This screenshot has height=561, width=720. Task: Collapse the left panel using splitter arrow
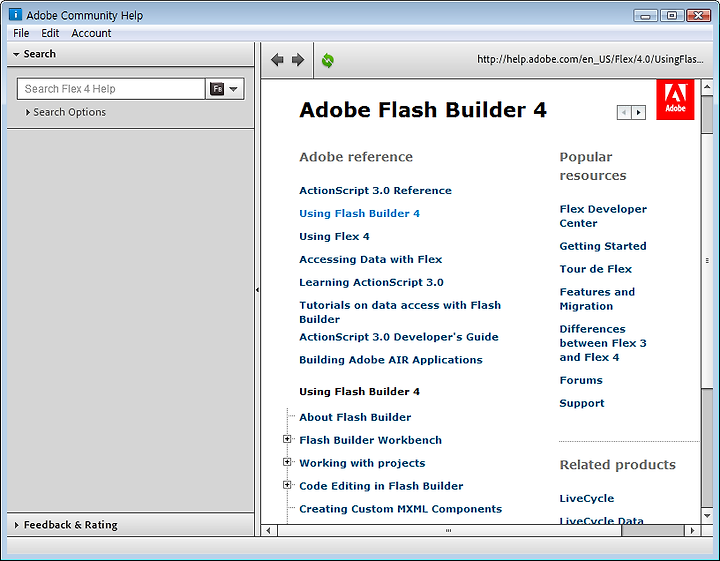tap(257, 290)
